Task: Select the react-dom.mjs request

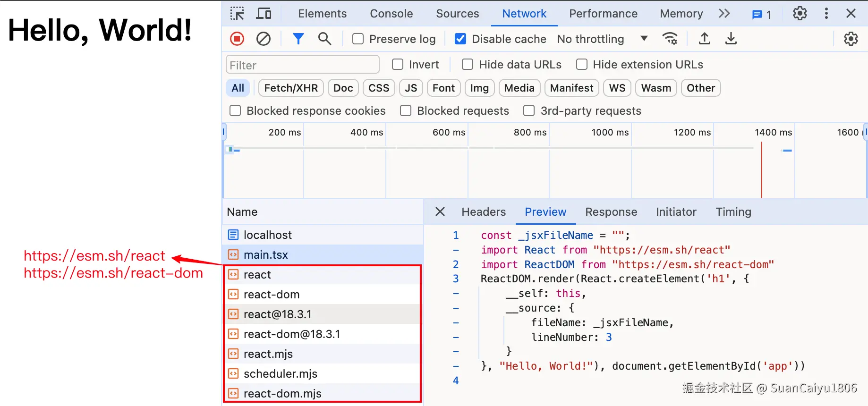Action: tap(282, 393)
